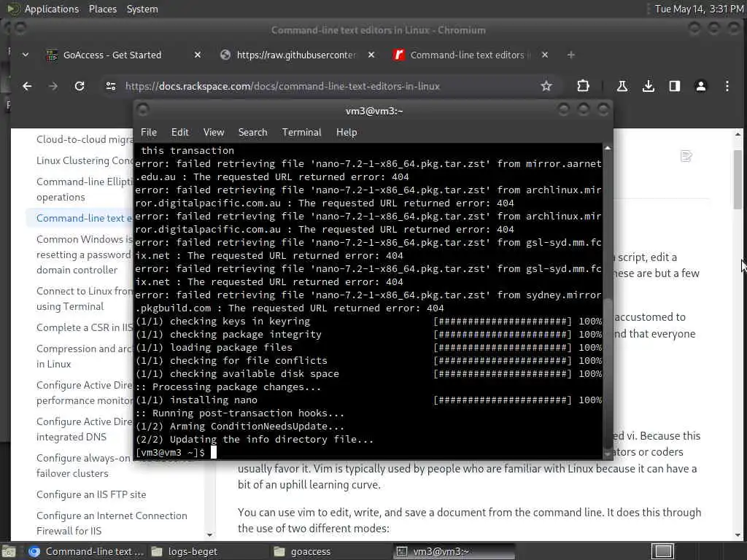Screen dimensions: 747x560
Task: Click the terminal scrollbar thumb
Action: pyautogui.click(x=608, y=373)
